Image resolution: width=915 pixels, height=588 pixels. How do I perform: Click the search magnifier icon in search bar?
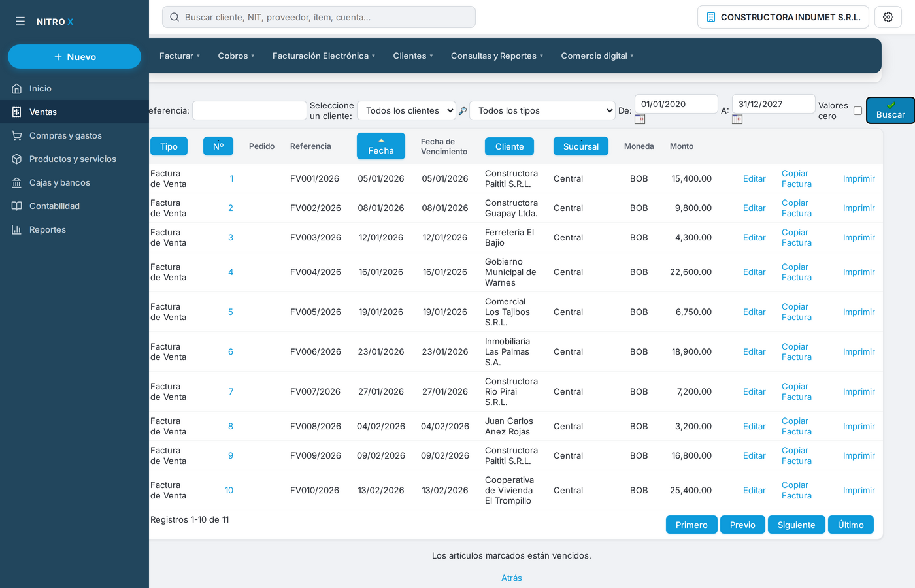coord(175,17)
